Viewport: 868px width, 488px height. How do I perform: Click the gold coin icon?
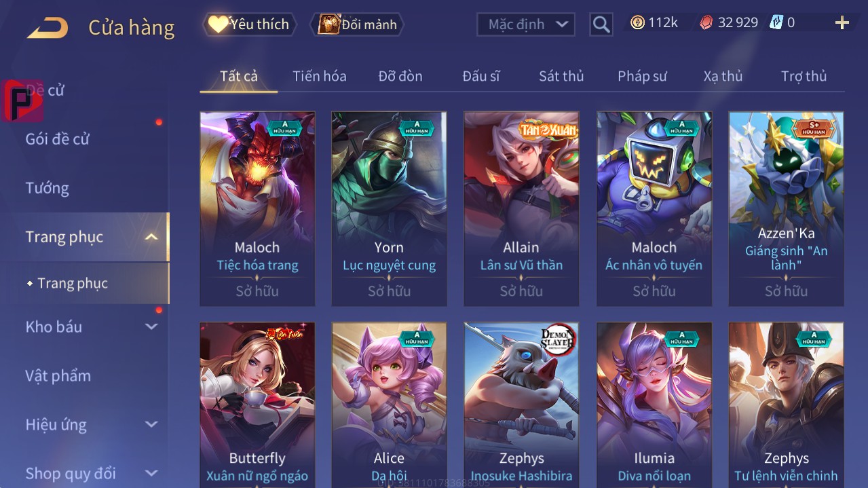[637, 23]
